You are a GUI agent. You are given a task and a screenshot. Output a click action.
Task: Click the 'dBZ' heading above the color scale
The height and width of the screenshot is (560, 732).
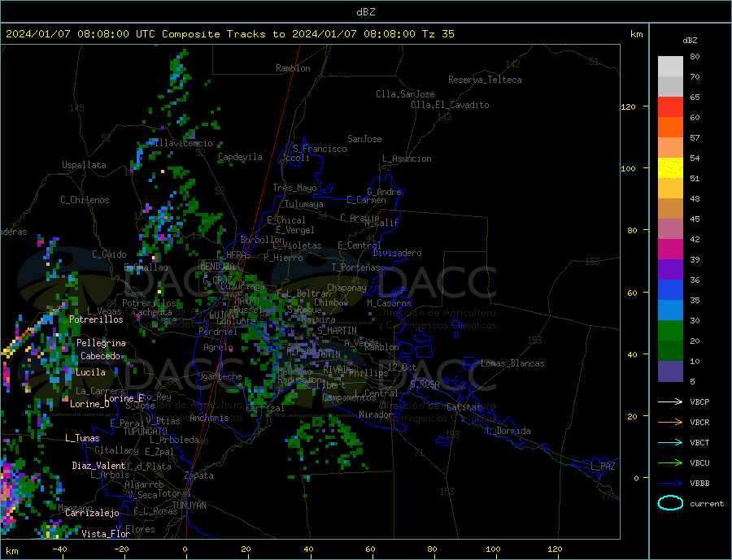tap(690, 41)
